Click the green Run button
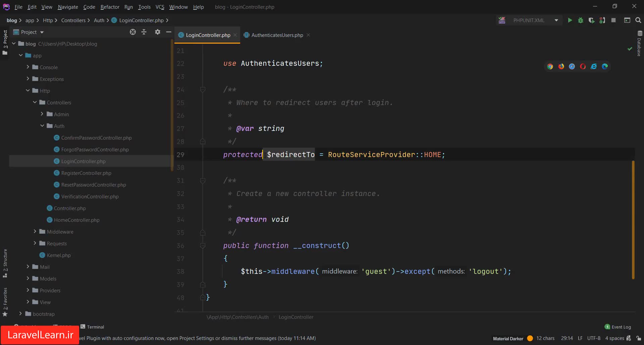644x345 pixels. [x=570, y=20]
